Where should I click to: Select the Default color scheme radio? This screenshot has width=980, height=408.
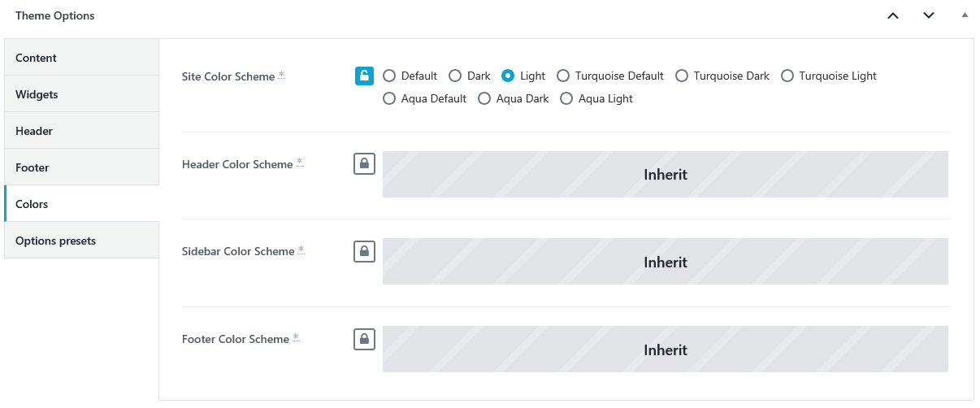pos(389,76)
